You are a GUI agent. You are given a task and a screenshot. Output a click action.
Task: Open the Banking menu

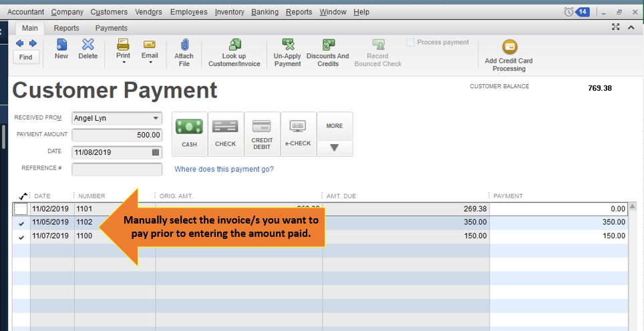(265, 12)
